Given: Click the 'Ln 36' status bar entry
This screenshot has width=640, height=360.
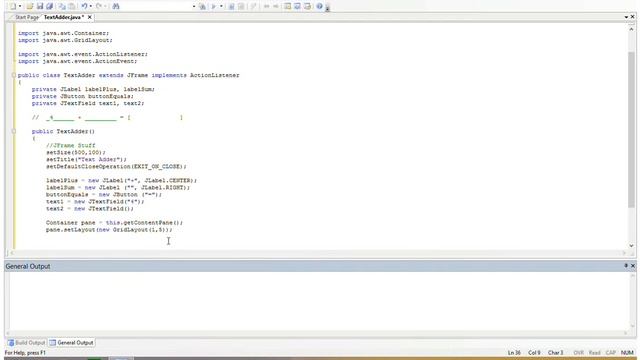Looking at the screenshot, I should pos(514,353).
